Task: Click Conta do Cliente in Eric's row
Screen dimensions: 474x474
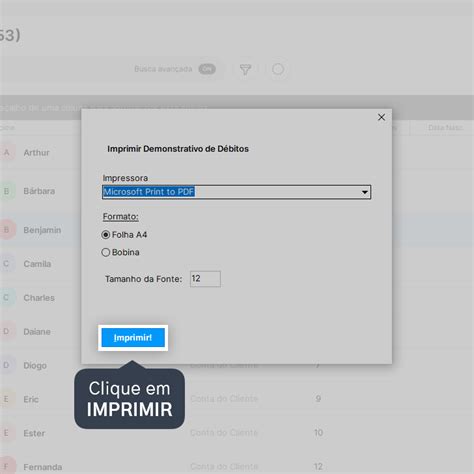Action: click(224, 399)
